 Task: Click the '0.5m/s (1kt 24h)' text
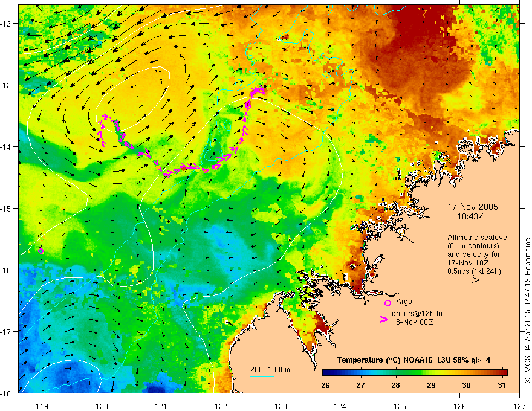coord(475,271)
